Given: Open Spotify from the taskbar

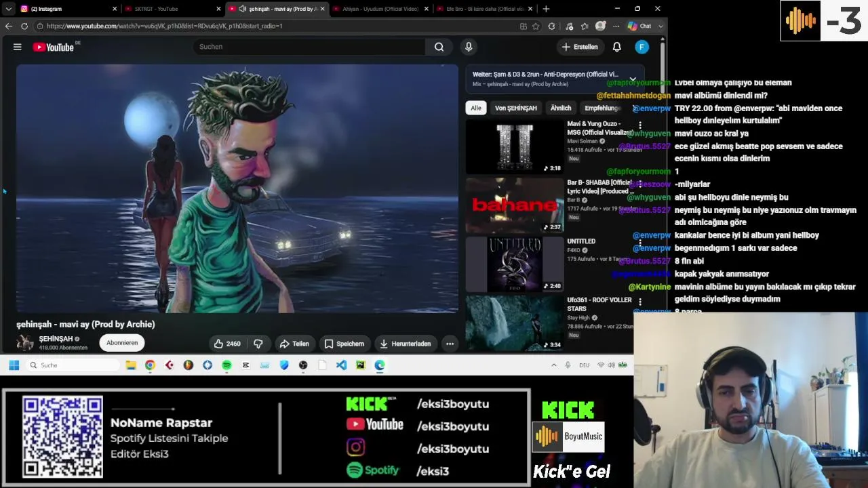Looking at the screenshot, I should point(226,365).
